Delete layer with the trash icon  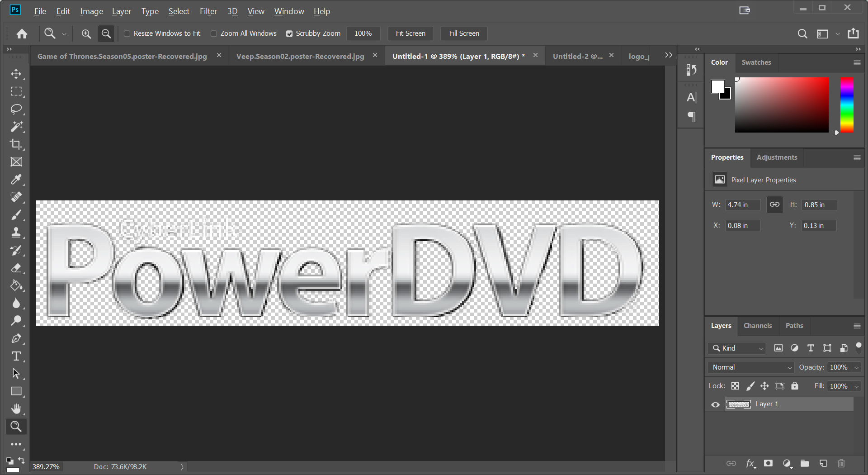pyautogui.click(x=841, y=463)
